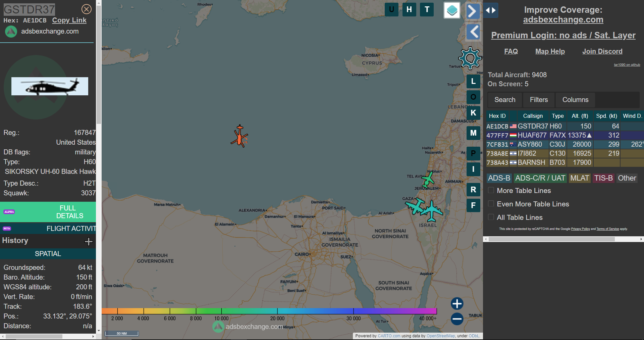Toggle the ADS-C/R / UAT source filter
This screenshot has width=644, height=340.
pos(540,178)
